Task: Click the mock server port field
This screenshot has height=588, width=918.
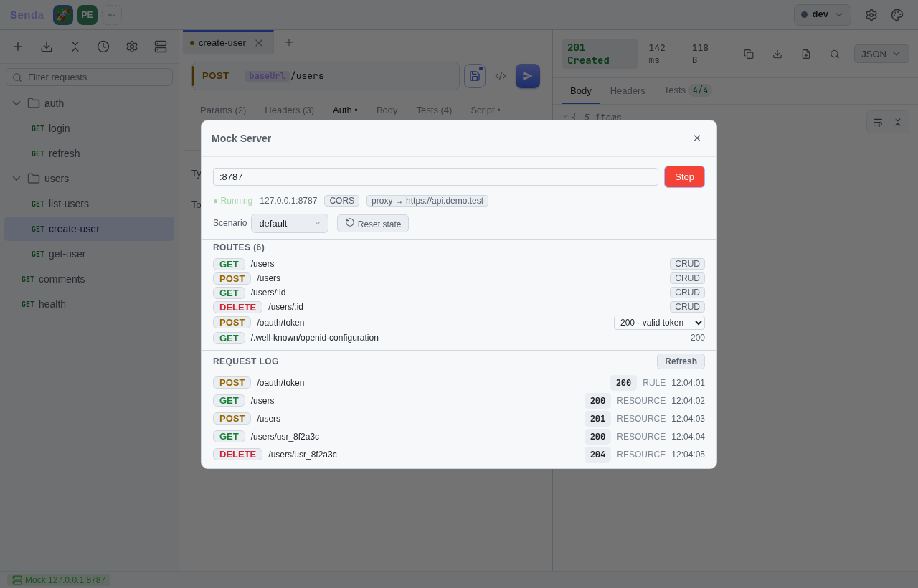Action: [435, 176]
